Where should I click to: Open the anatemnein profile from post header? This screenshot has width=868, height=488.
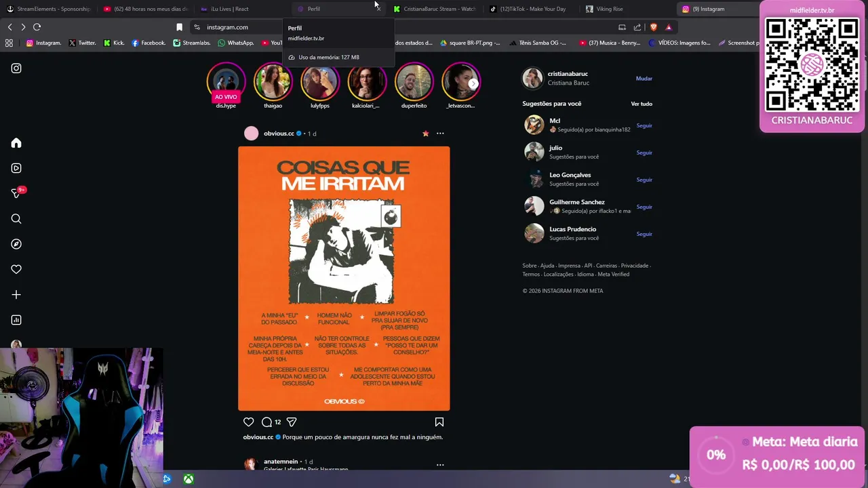pyautogui.click(x=281, y=462)
